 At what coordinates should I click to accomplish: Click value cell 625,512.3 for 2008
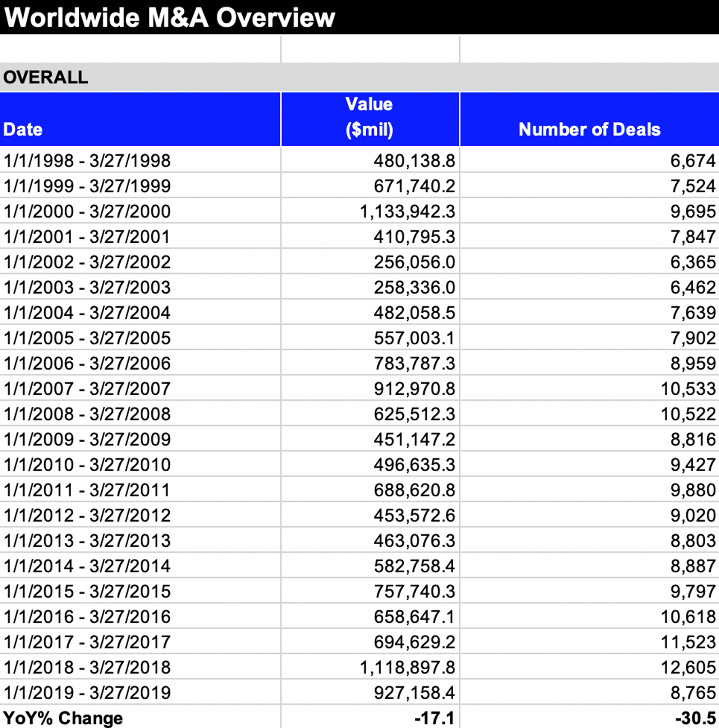click(414, 414)
